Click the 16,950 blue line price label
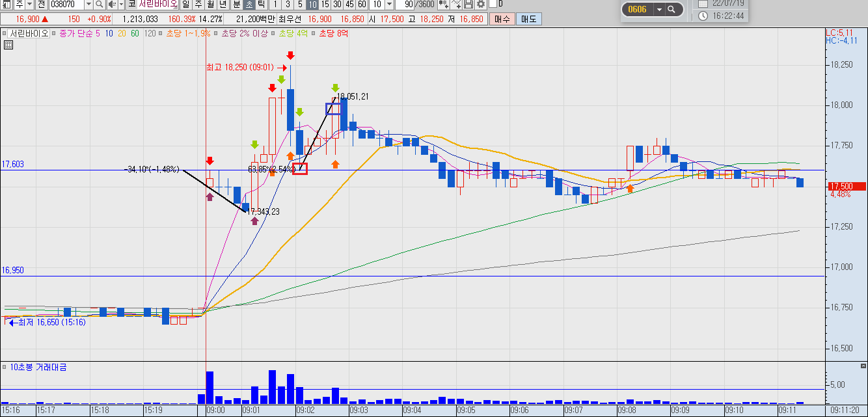The width and height of the screenshot is (868, 417). [x=12, y=270]
